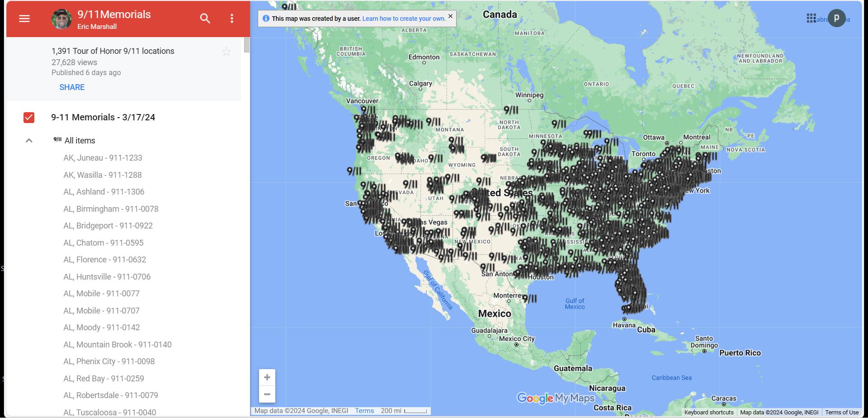Open the hamburger main menu
868x418 pixels.
(24, 19)
